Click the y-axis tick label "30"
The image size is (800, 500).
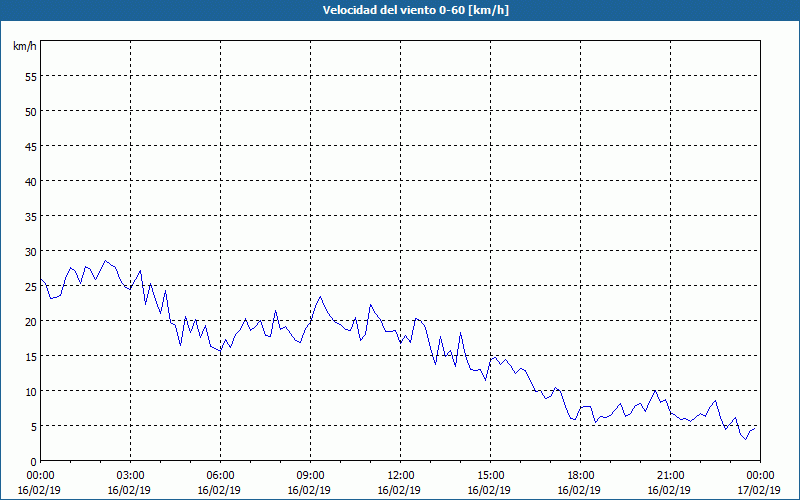tap(31, 252)
